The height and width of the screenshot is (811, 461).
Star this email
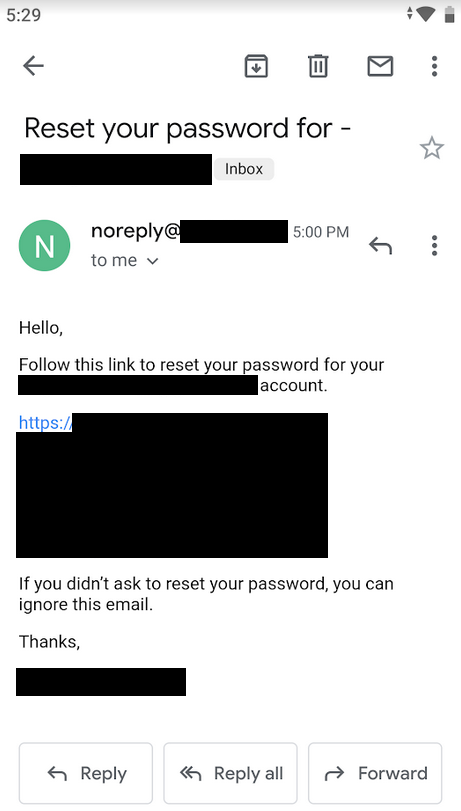(432, 148)
